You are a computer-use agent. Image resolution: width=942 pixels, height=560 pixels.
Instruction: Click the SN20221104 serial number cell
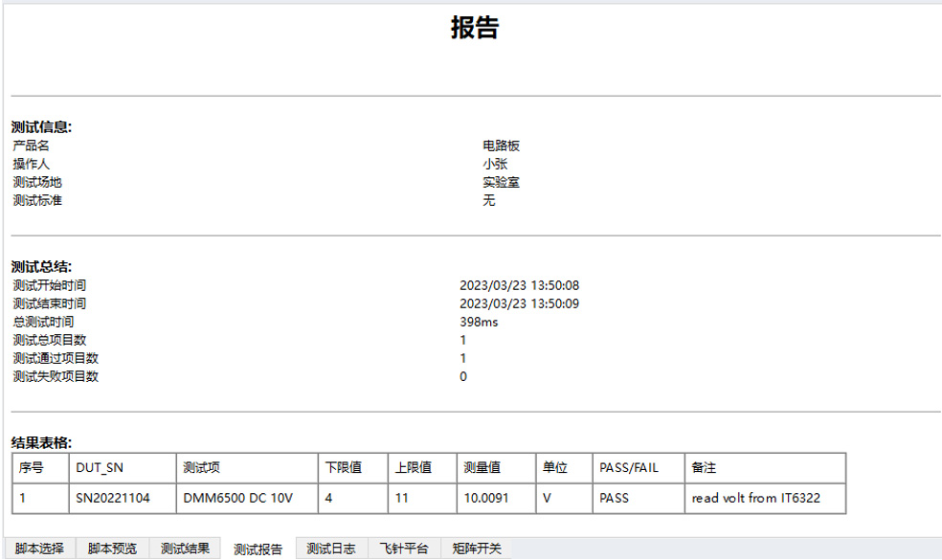coord(113,499)
